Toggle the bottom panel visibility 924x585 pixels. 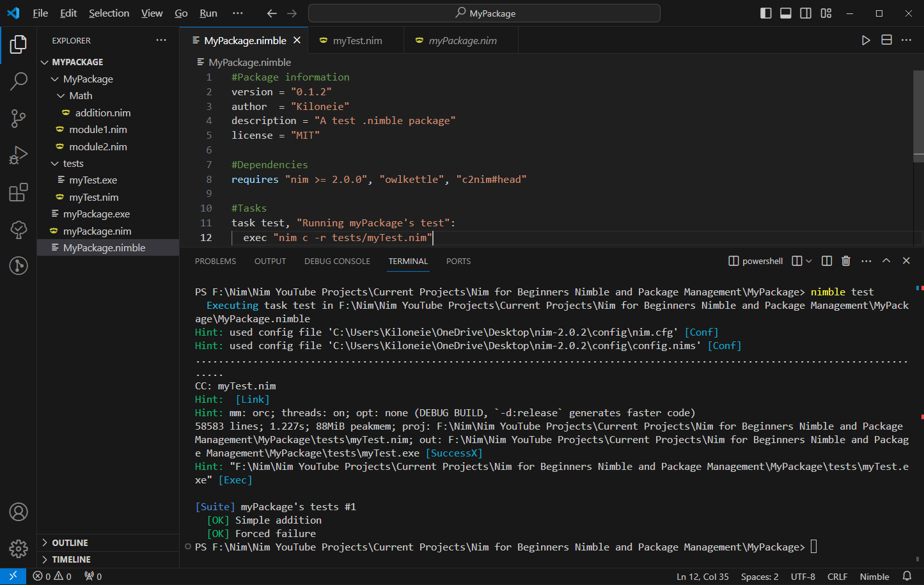pyautogui.click(x=786, y=13)
